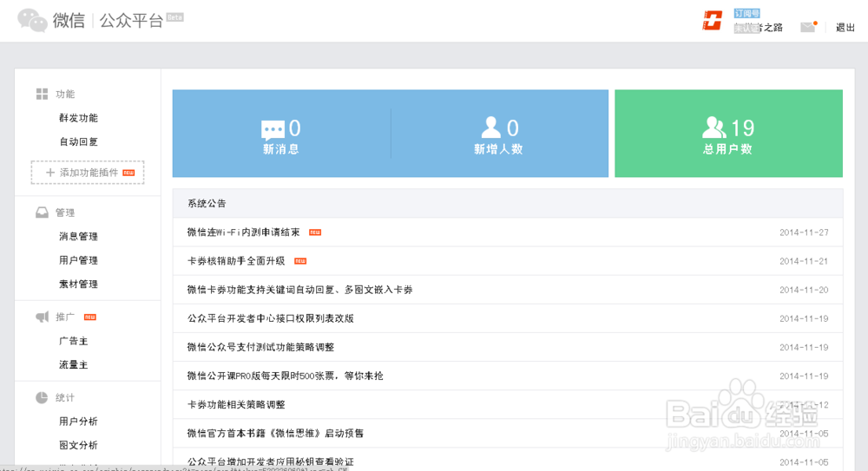Click the date 2014-11-21
Image resolution: width=868 pixels, height=471 pixels.
point(804,261)
